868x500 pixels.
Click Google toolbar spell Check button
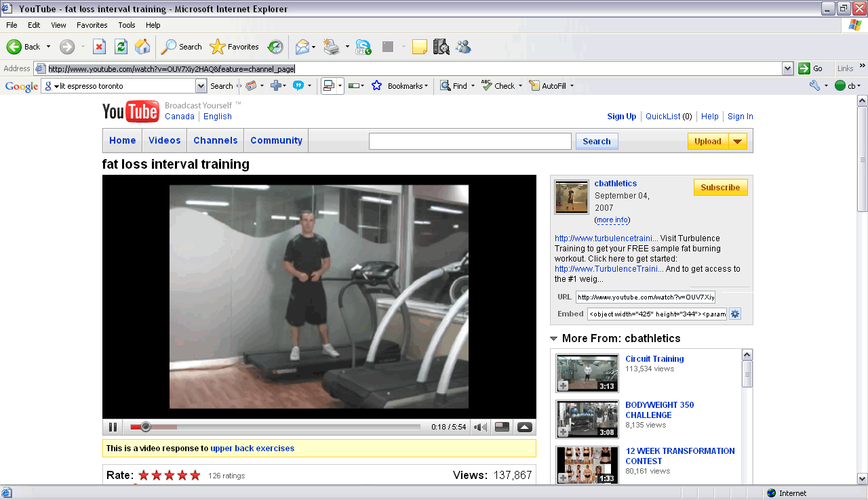[498, 86]
